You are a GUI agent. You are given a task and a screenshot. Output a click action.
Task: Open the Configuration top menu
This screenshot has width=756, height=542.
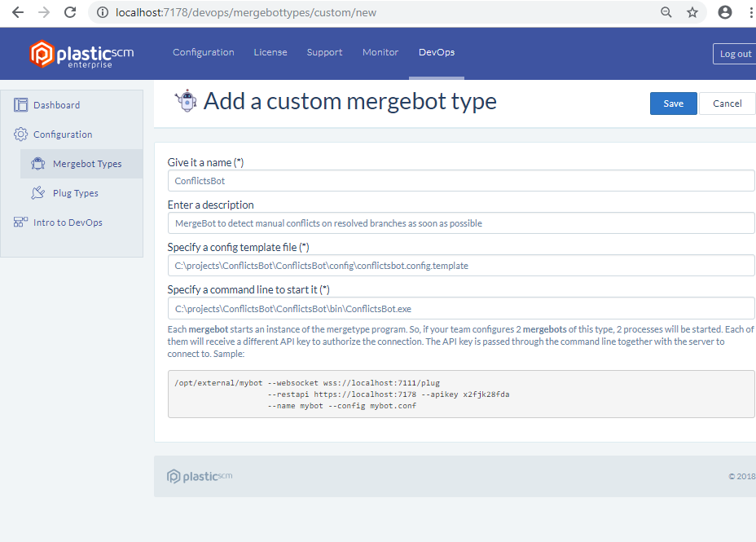204,52
